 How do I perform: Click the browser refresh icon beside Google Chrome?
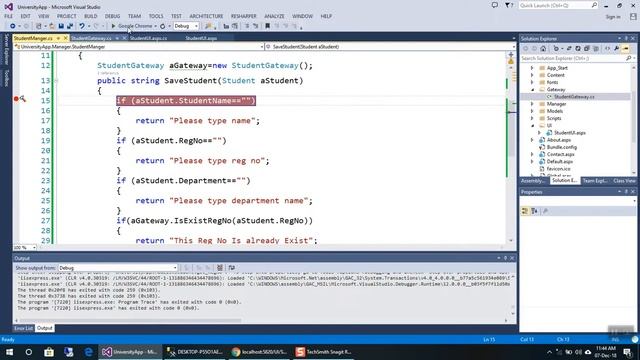click(162, 26)
